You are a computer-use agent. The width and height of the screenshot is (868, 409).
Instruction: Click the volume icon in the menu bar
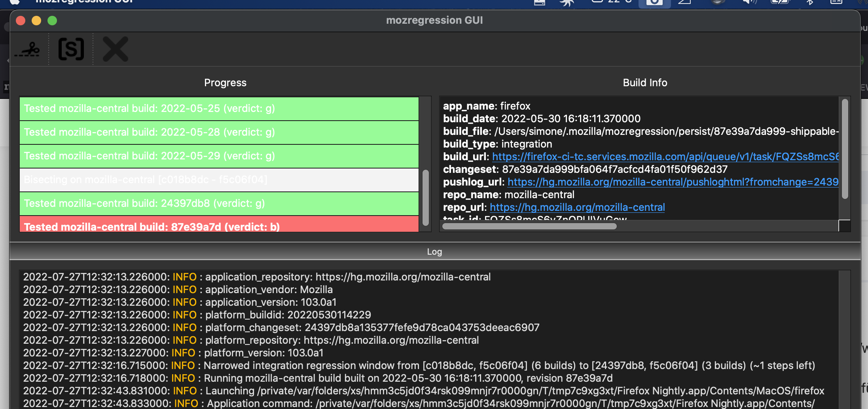749,2
